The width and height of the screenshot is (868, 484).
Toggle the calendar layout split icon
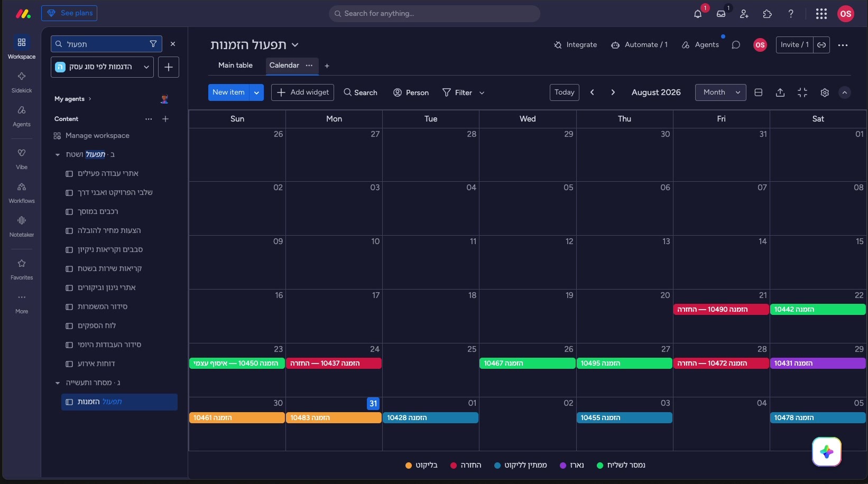point(759,92)
